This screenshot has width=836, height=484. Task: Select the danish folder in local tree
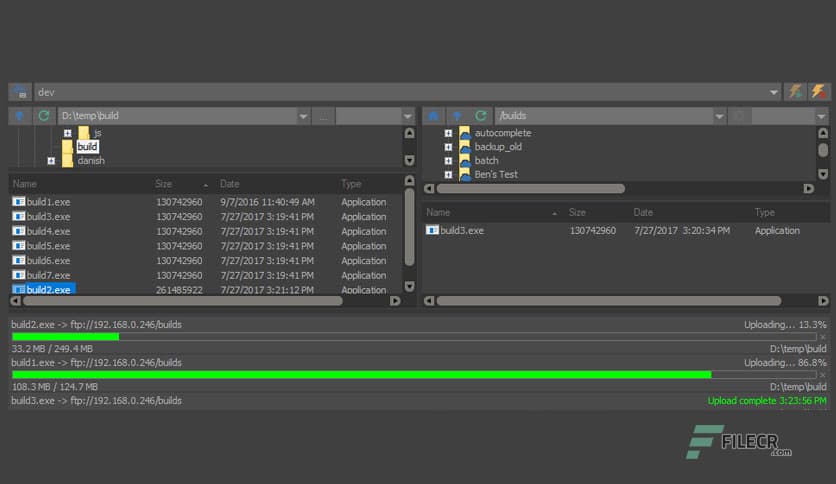coord(91,160)
